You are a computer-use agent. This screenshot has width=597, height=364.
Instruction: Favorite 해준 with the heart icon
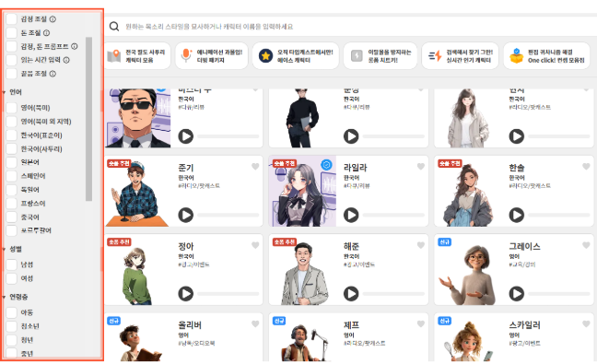point(421,245)
